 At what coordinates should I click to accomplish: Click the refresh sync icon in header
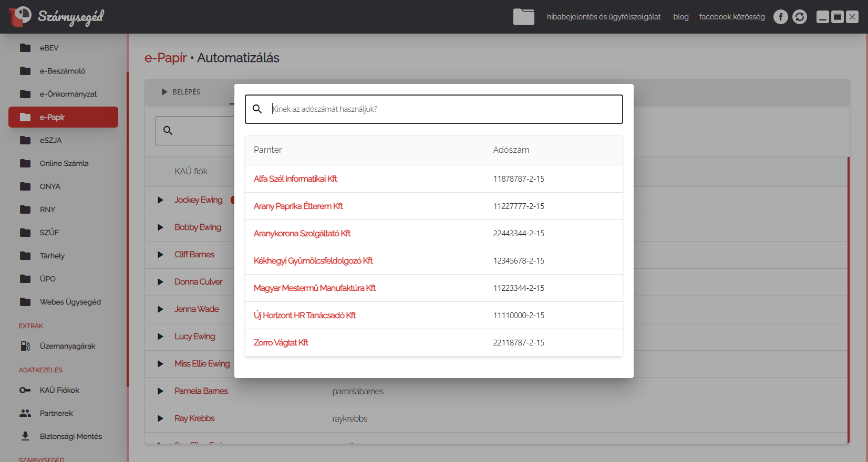(x=799, y=17)
